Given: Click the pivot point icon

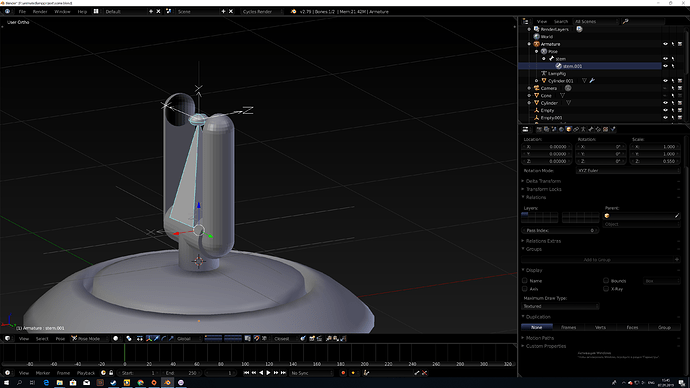Looking at the screenshot, I should [129, 338].
